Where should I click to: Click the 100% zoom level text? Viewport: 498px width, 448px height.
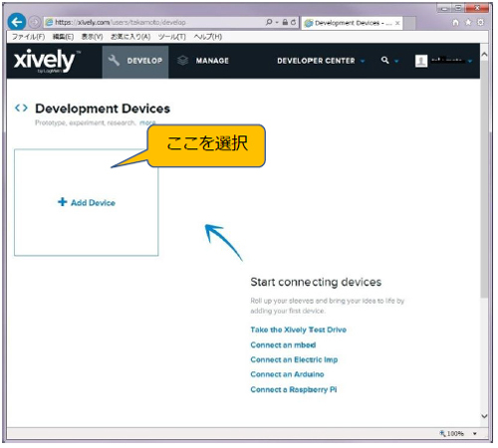point(455,433)
